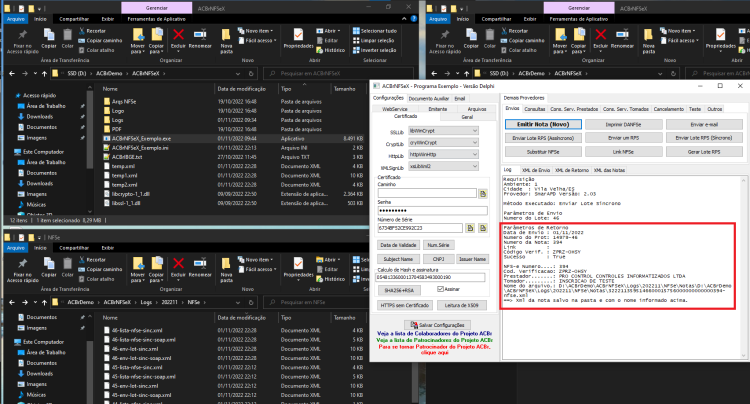Show the XML de Retorno tab
The image size is (750, 404).
(x=572, y=170)
